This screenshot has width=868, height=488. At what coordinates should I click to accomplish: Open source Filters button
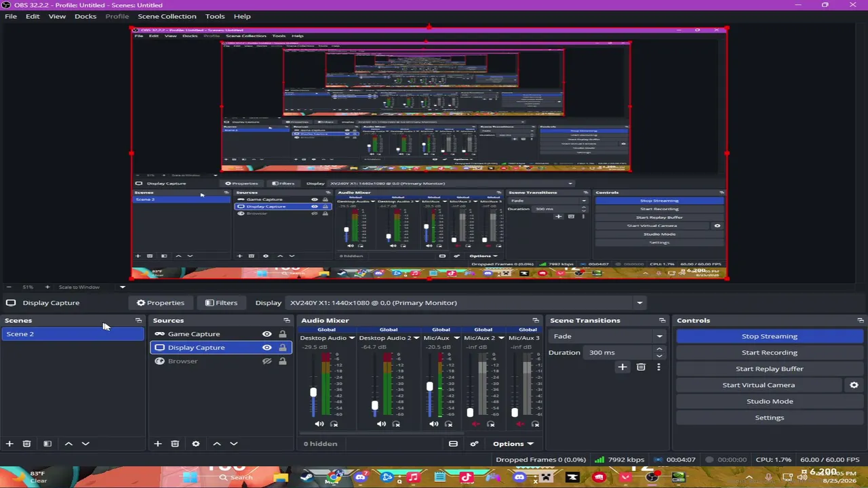[x=221, y=303]
